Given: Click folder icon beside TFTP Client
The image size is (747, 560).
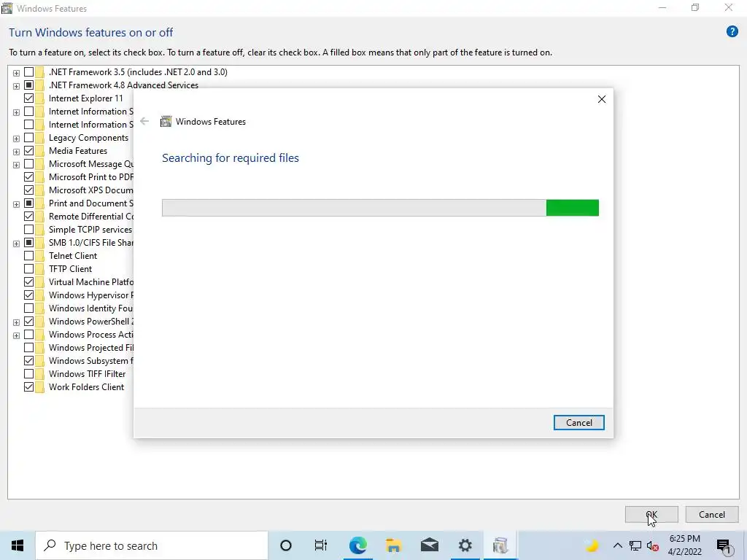Looking at the screenshot, I should (40, 269).
